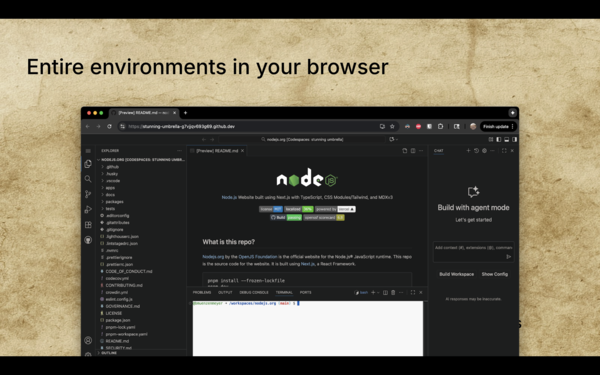Open a new browser tab with the plus
Screen dimensions: 600x375
185,113
